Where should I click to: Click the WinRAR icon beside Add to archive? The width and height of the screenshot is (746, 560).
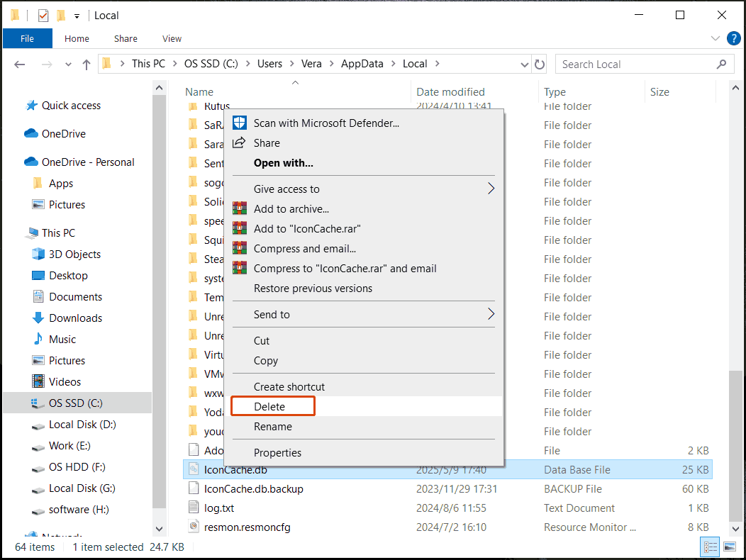(240, 209)
